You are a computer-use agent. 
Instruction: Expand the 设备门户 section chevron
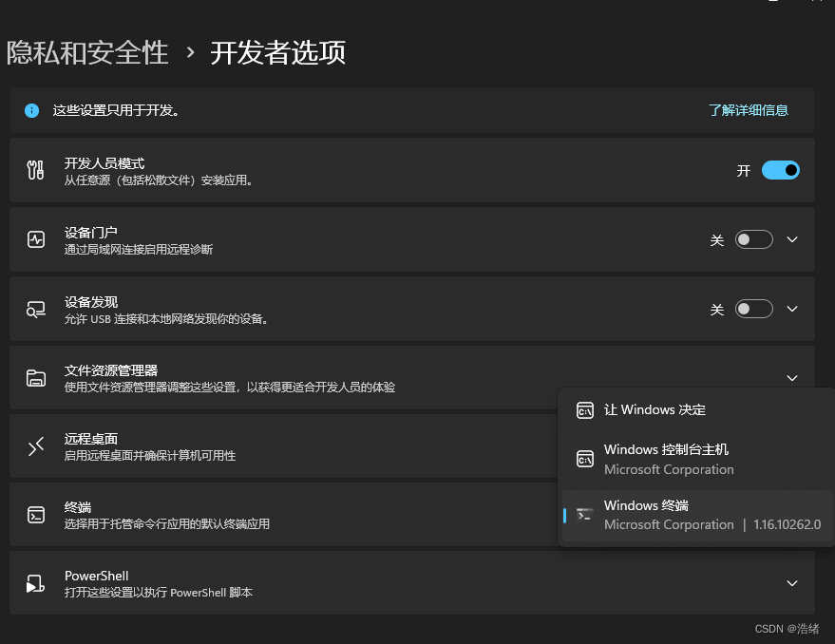[792, 239]
